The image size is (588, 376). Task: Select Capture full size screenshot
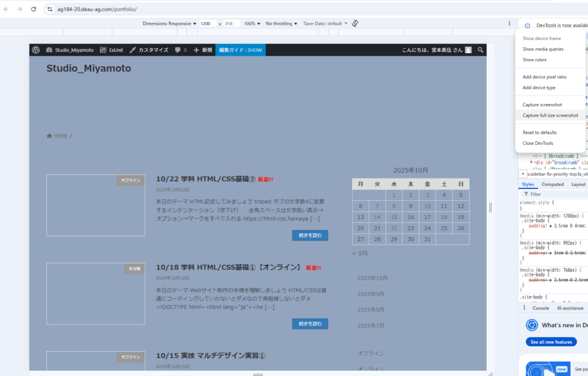550,115
